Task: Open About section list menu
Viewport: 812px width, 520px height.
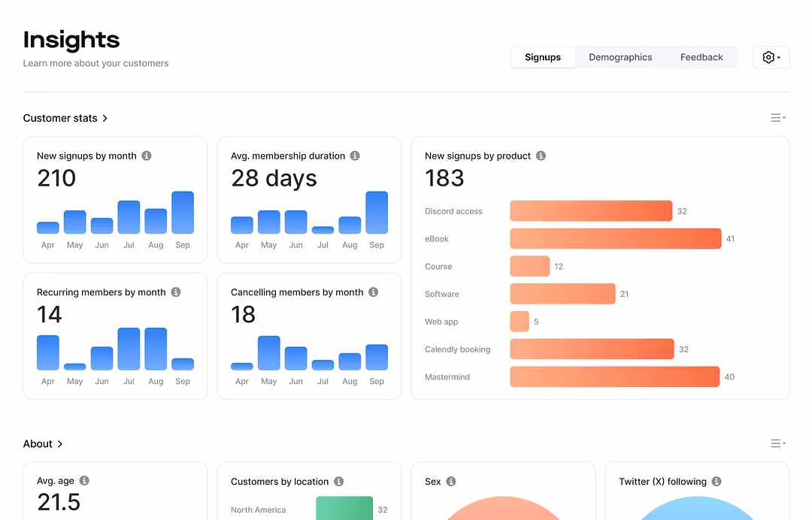Action: (778, 443)
